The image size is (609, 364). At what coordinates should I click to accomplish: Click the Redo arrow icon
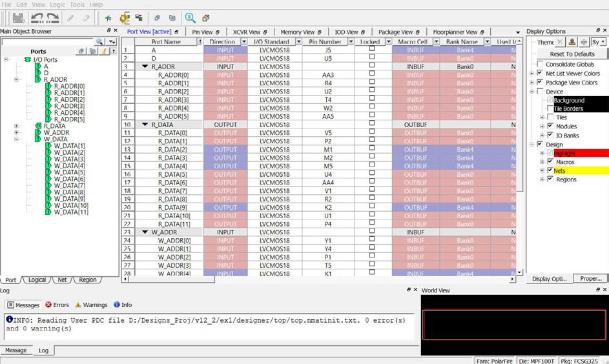(52, 18)
